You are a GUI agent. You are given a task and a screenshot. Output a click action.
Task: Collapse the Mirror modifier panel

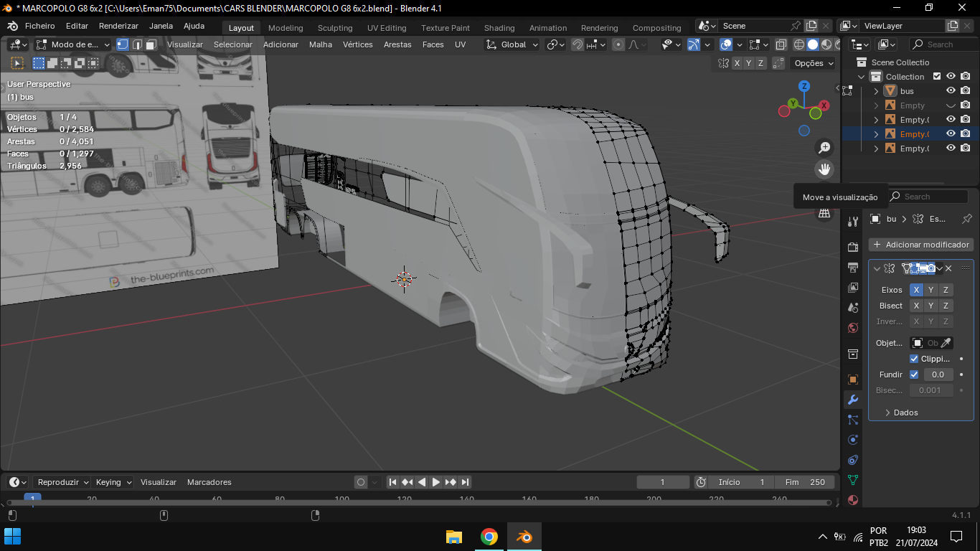[x=877, y=268]
